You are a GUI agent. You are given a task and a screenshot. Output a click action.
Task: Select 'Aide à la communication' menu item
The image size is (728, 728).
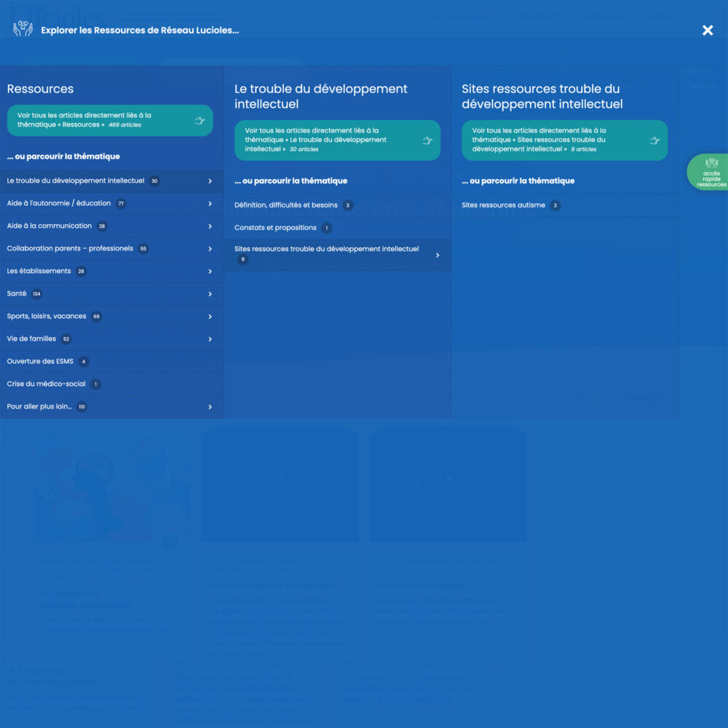point(112,226)
